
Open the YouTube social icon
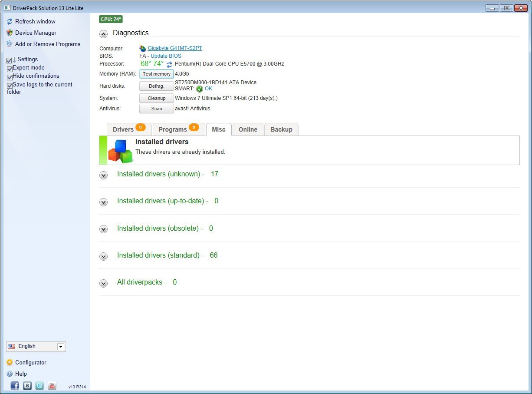coord(52,385)
